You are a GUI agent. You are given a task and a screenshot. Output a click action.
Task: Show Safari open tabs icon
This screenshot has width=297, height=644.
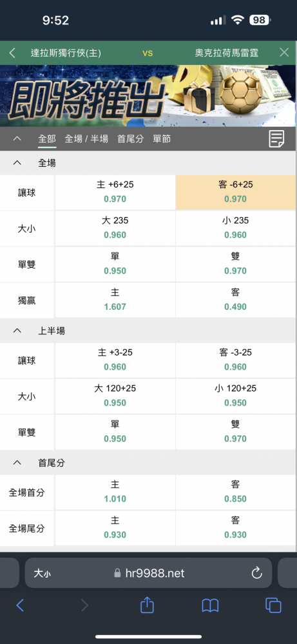[x=273, y=605]
